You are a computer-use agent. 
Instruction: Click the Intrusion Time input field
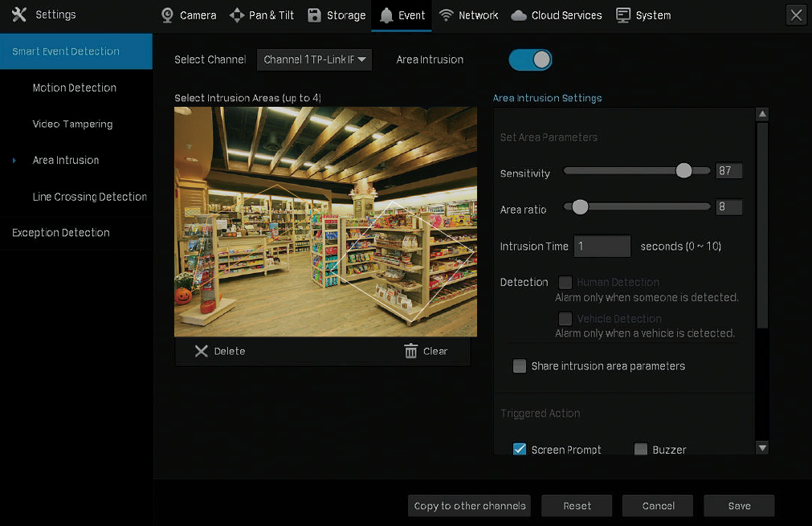pyautogui.click(x=602, y=246)
